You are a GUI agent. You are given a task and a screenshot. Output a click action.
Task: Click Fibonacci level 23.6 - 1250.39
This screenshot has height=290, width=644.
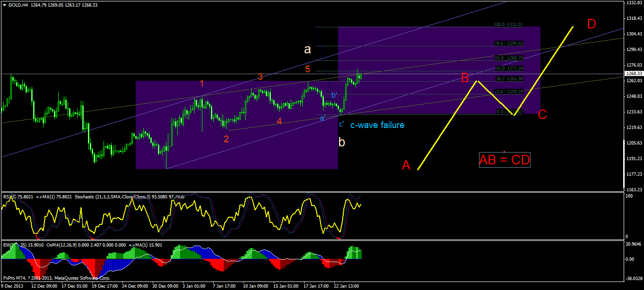click(508, 91)
